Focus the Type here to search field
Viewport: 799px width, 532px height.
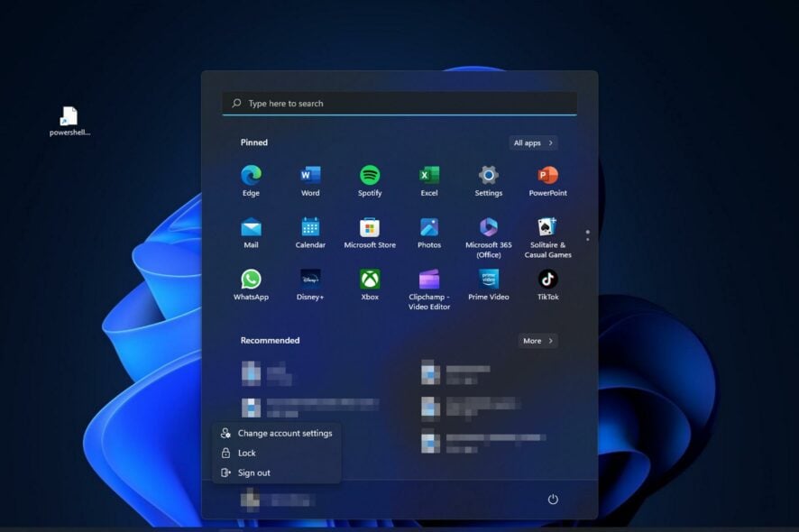pos(399,104)
